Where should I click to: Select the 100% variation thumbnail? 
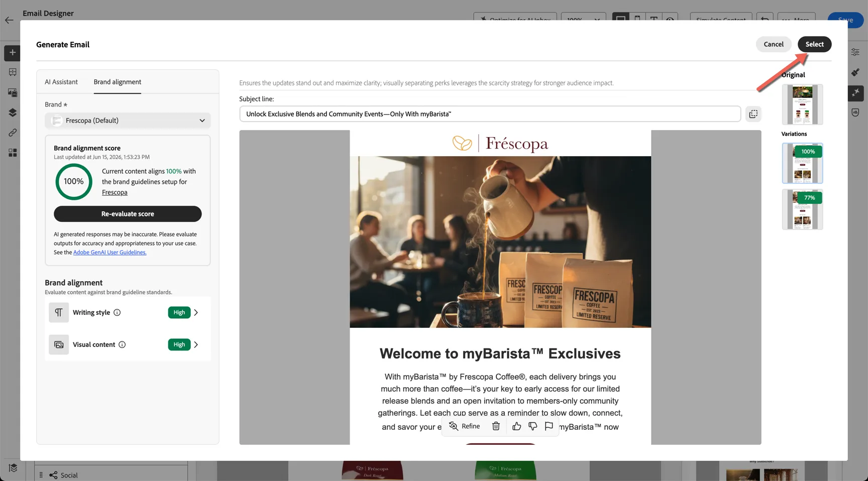coord(802,163)
